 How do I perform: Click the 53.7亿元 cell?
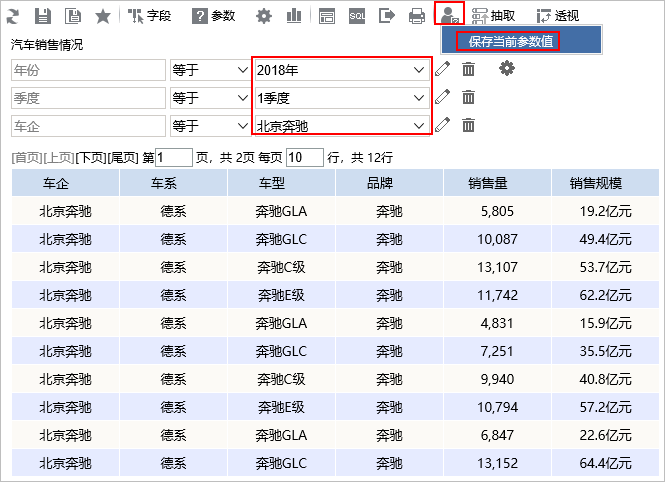pos(606,267)
